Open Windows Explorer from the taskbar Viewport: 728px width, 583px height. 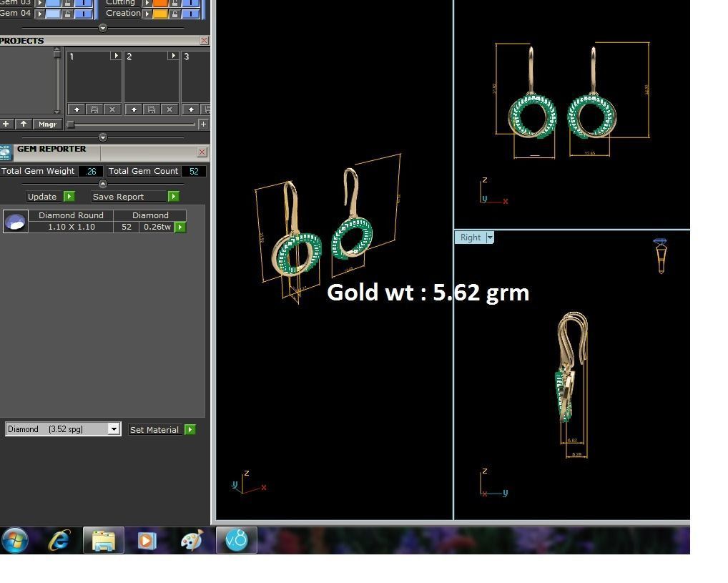pyautogui.click(x=104, y=540)
